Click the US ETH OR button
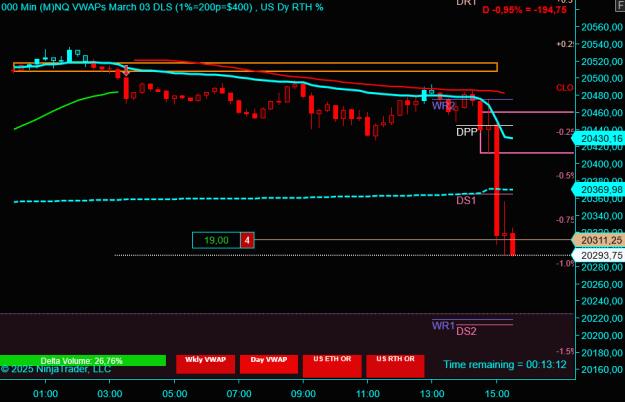This screenshot has width=625, height=402. 332,366
